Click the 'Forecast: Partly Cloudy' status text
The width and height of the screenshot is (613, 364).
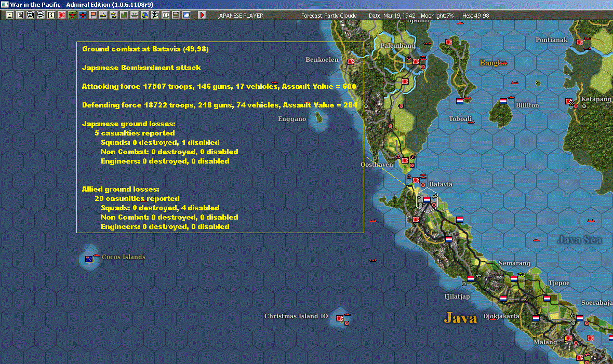[x=329, y=16]
